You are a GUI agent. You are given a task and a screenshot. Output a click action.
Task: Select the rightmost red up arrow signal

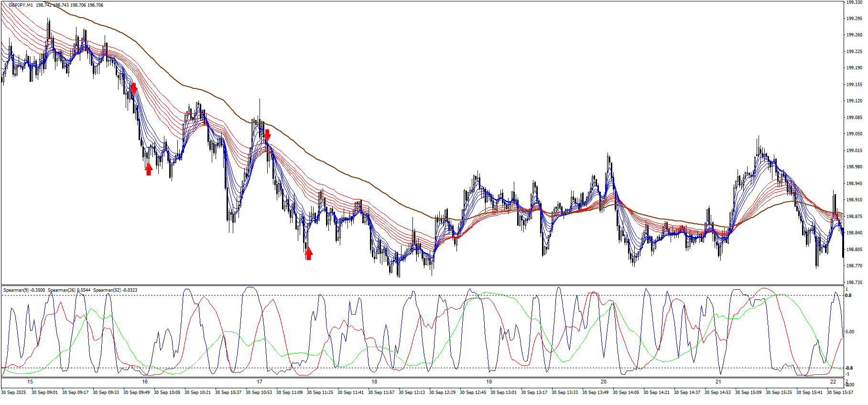click(x=309, y=253)
